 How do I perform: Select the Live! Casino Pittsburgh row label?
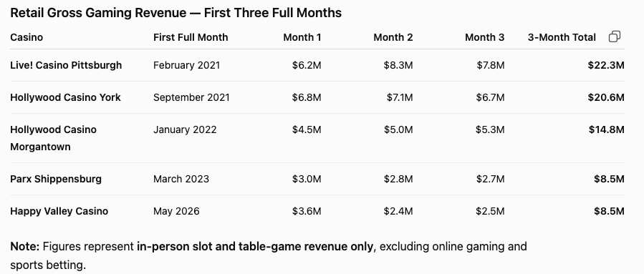[x=66, y=65]
